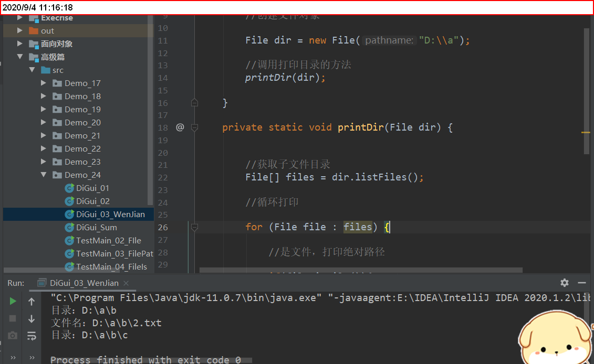
Task: Expand the Demo_17 package
Action: 44,83
